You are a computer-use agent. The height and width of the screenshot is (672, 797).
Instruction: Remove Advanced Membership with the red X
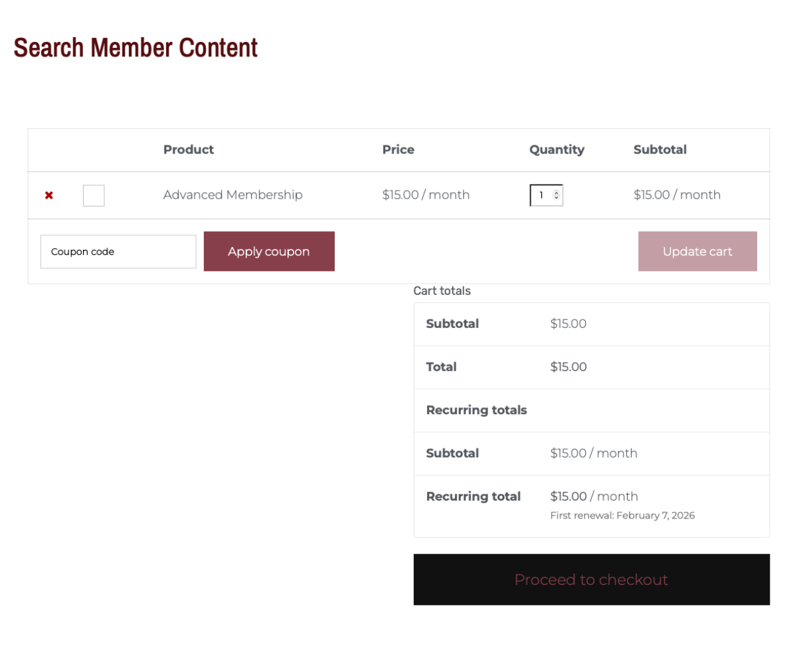coord(49,195)
